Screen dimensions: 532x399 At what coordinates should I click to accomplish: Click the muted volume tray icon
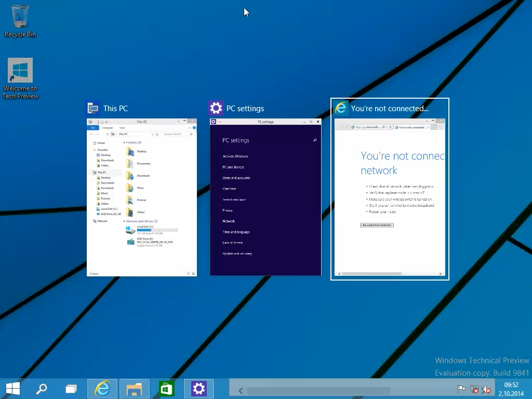coord(487,389)
